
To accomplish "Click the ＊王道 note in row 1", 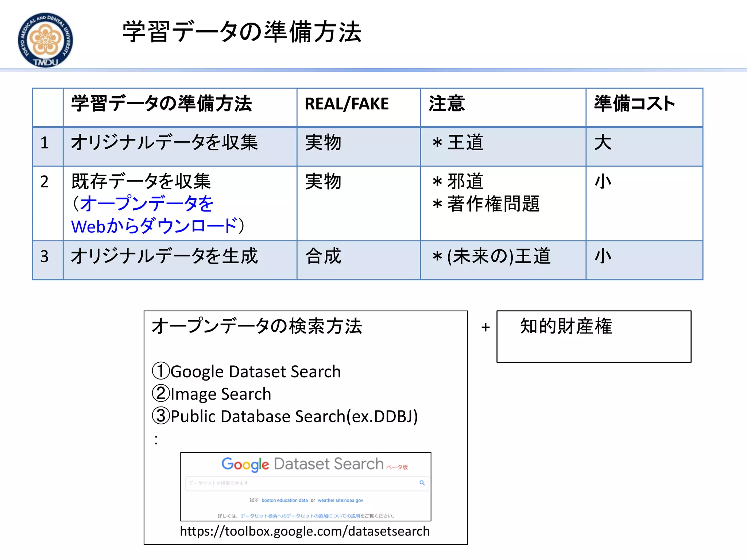I will tap(457, 143).
